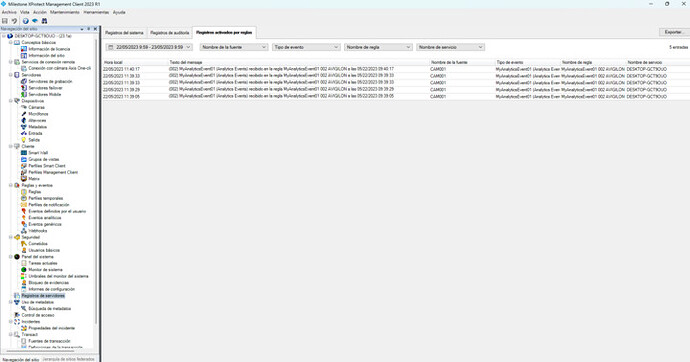Click the Cámaras camera icon
Image resolution: width=690 pixels, height=362 pixels.
click(24, 107)
